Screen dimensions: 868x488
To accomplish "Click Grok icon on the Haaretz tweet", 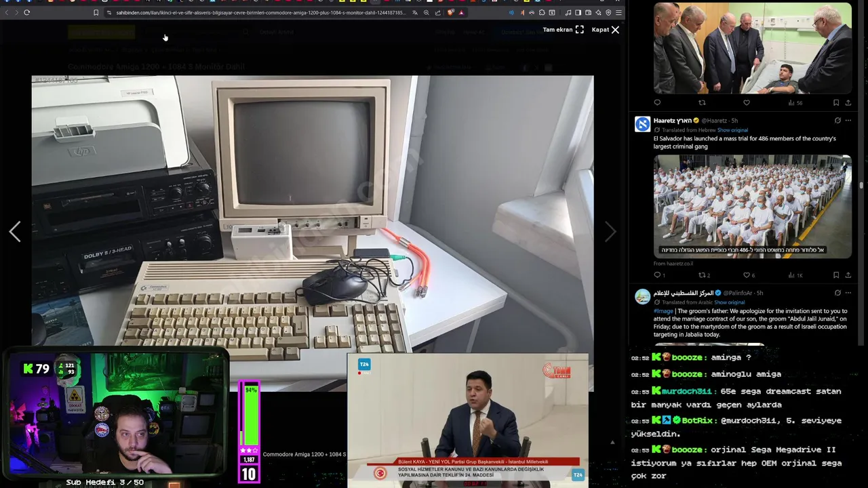I will [x=837, y=121].
